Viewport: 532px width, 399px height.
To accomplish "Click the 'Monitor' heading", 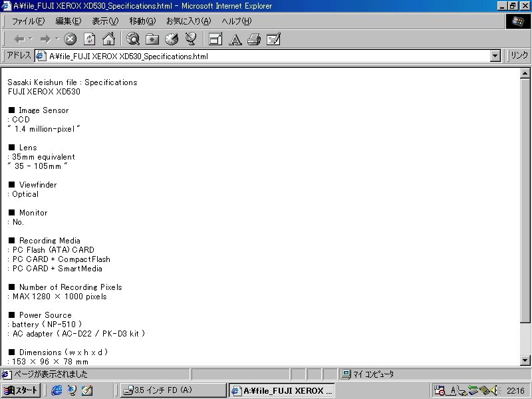I will click(33, 213).
